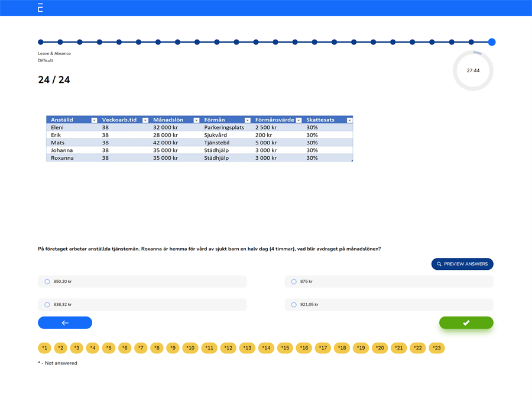Select question *7 yellow badge
532x400 pixels.
[141, 348]
